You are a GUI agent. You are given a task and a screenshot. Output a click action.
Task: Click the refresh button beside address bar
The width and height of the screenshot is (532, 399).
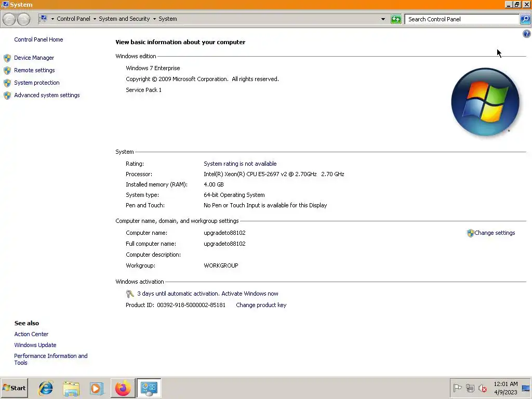395,19
